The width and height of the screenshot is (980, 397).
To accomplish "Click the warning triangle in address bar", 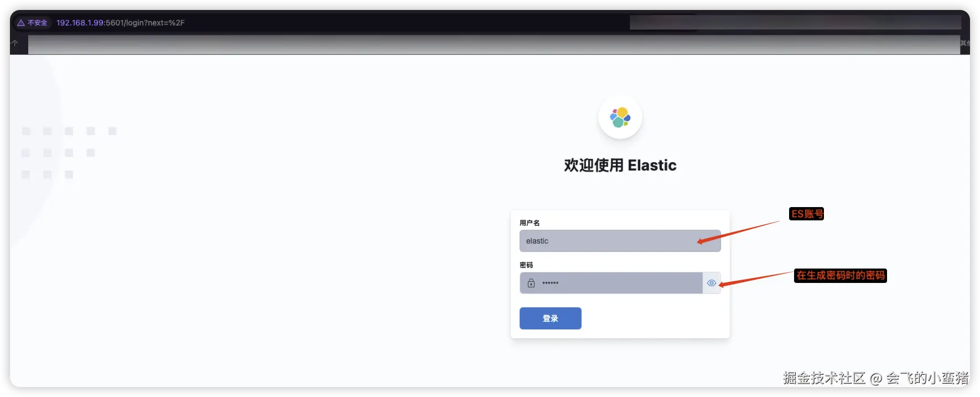I will [21, 23].
